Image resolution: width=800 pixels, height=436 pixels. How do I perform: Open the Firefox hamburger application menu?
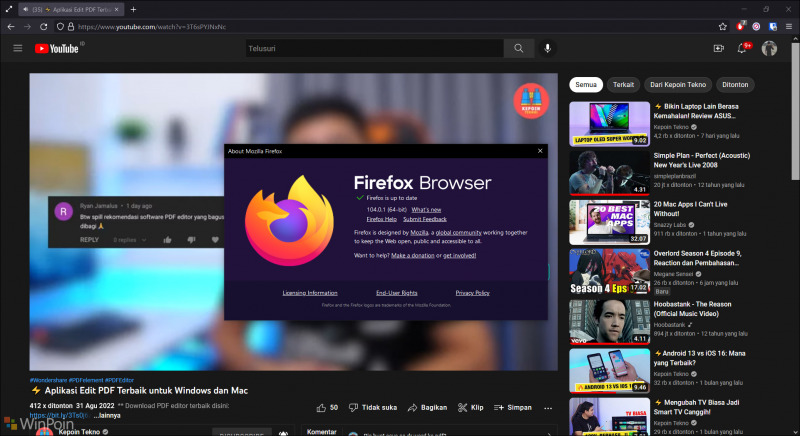click(789, 27)
